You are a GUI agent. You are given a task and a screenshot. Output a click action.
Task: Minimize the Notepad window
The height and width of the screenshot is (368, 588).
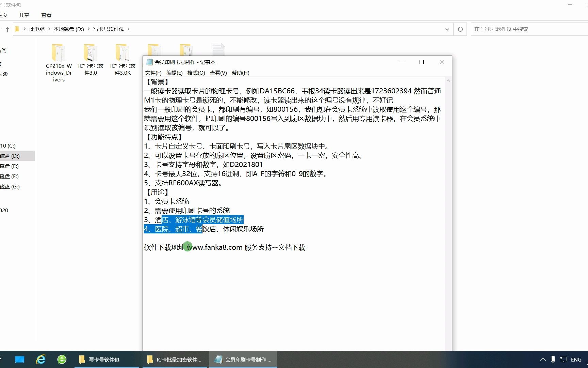point(402,62)
